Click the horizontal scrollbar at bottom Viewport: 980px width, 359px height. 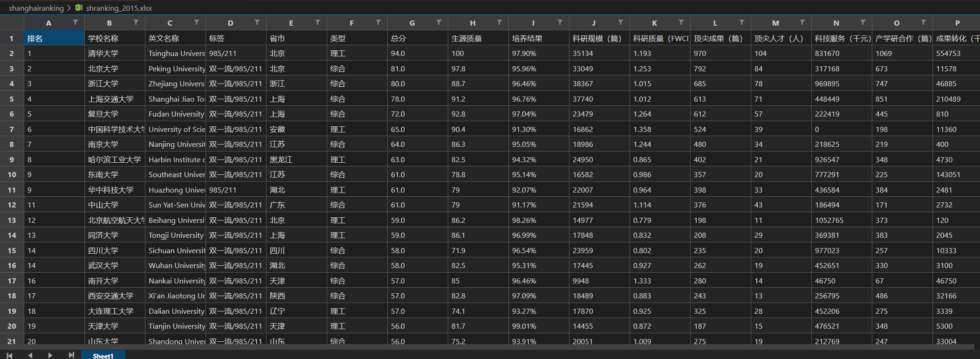pos(487,347)
